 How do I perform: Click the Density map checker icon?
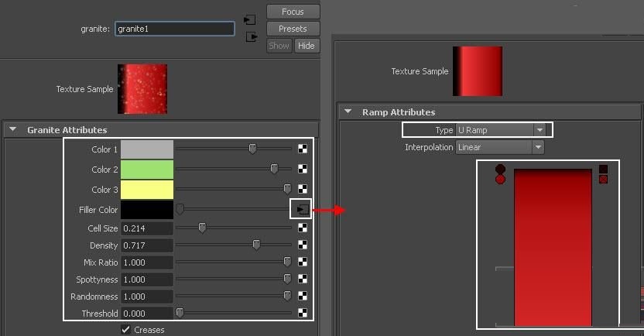pyautogui.click(x=303, y=245)
